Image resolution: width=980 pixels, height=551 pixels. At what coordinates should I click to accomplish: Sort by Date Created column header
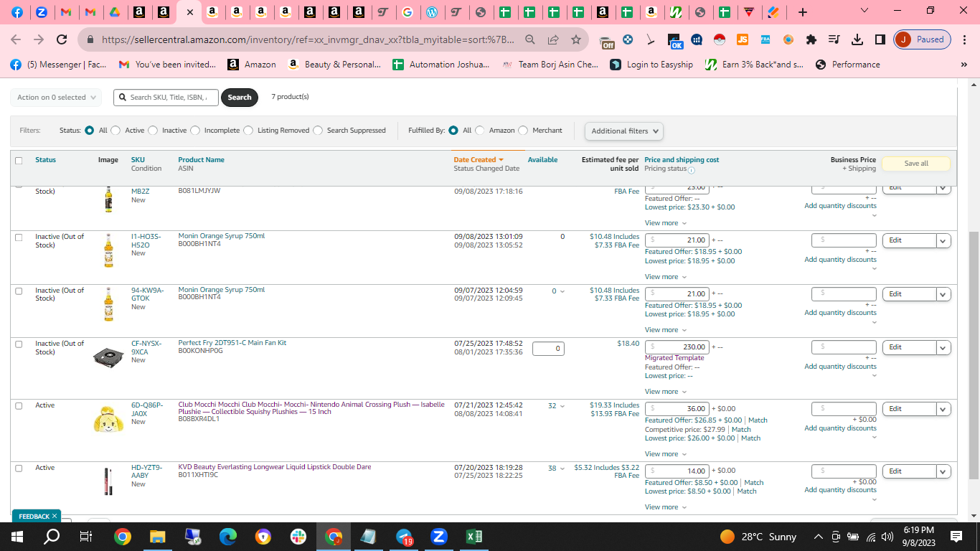(x=479, y=160)
